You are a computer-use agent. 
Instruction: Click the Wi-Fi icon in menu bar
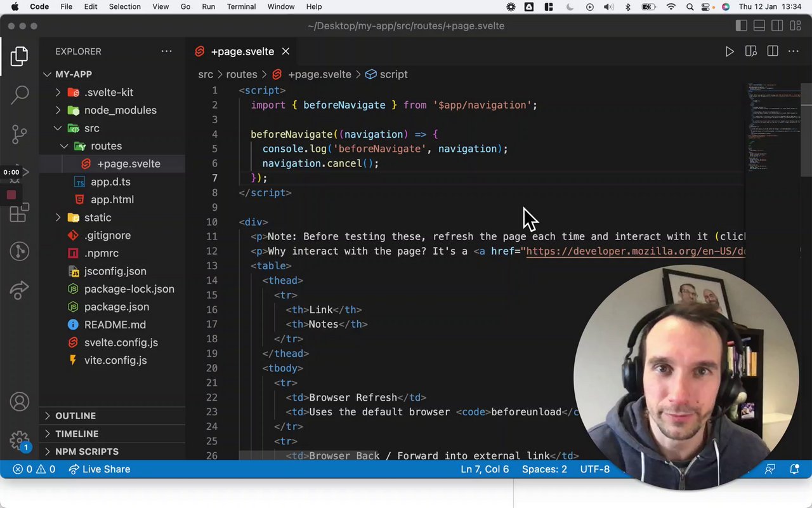(671, 7)
